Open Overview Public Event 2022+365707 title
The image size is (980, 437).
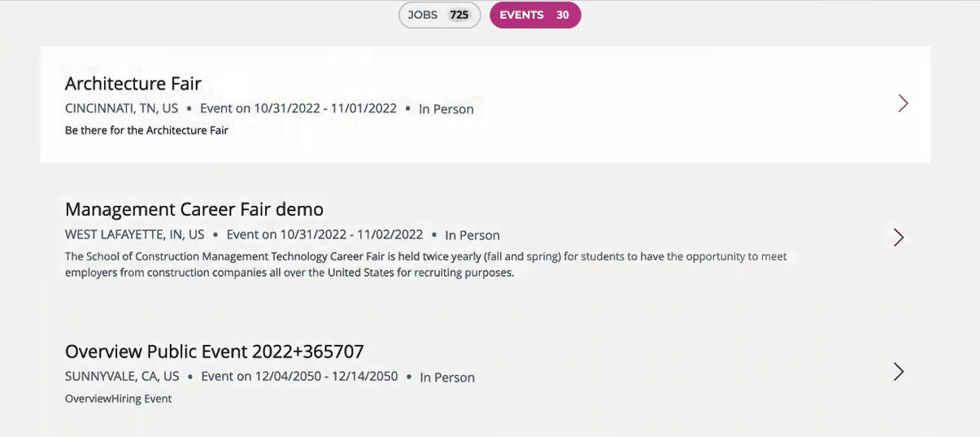(214, 352)
